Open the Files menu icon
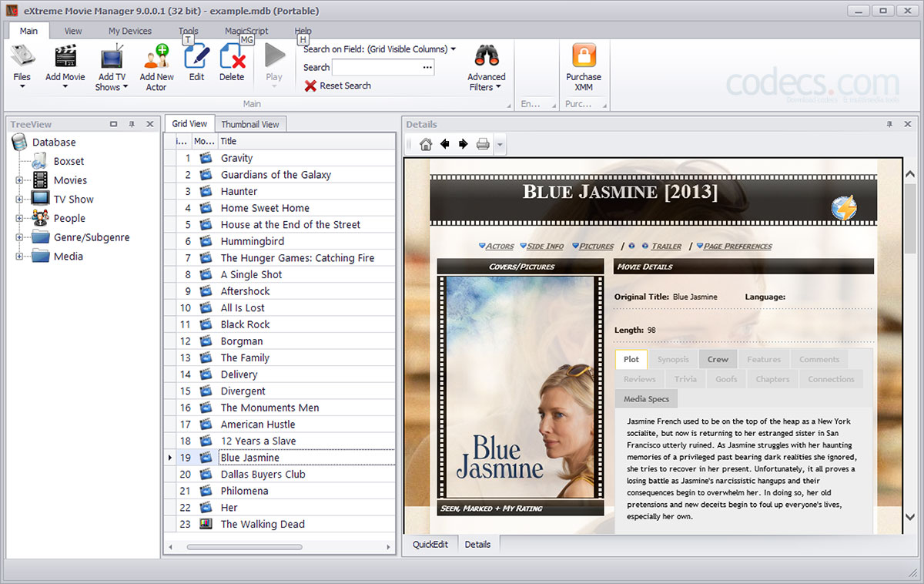The width and height of the screenshot is (924, 584). (x=22, y=56)
